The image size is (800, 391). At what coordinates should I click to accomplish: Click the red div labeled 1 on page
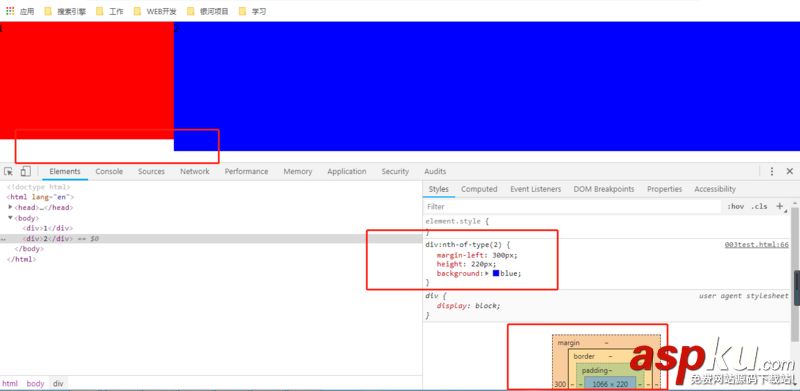tap(87, 80)
